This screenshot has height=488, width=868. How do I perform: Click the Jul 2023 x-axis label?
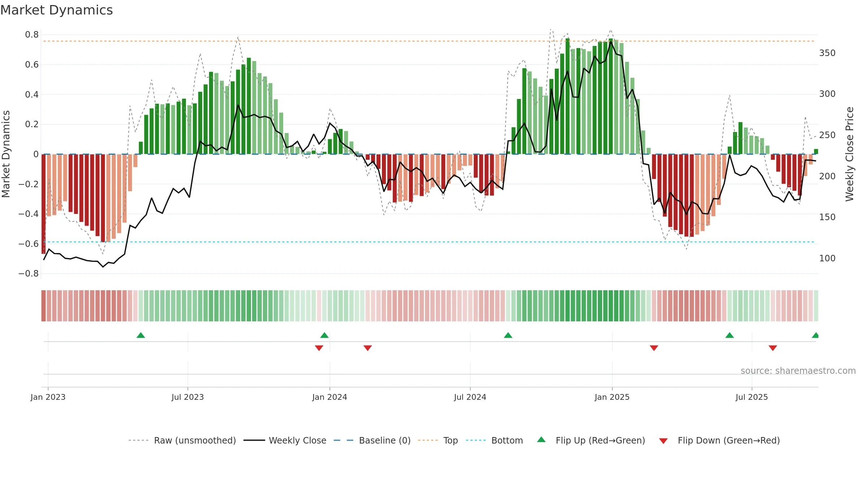click(x=188, y=397)
